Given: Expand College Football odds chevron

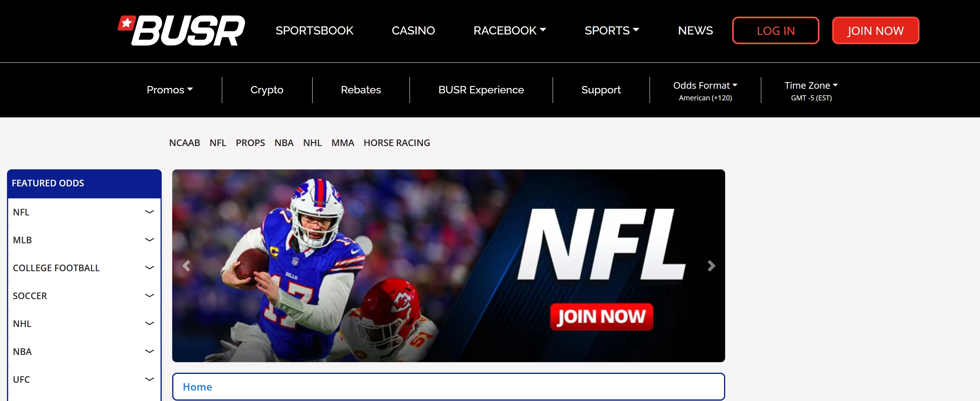Looking at the screenshot, I should [x=149, y=268].
